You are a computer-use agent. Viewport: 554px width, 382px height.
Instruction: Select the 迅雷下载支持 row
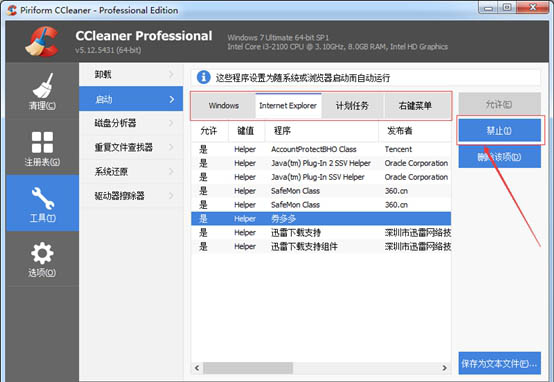tap(321, 233)
